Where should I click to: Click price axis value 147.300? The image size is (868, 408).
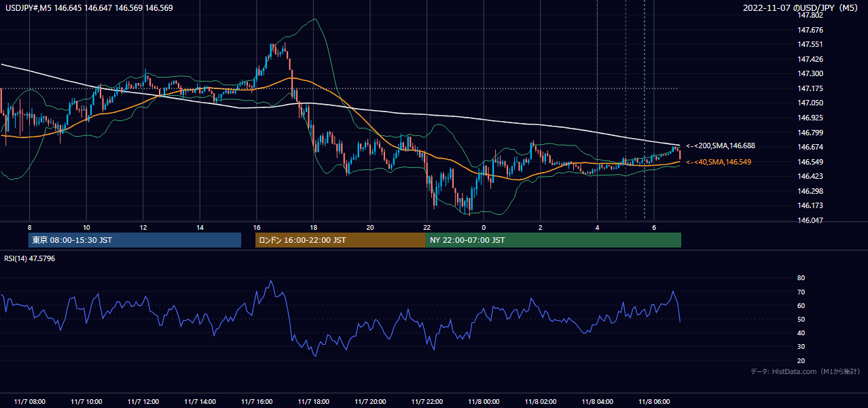[810, 73]
